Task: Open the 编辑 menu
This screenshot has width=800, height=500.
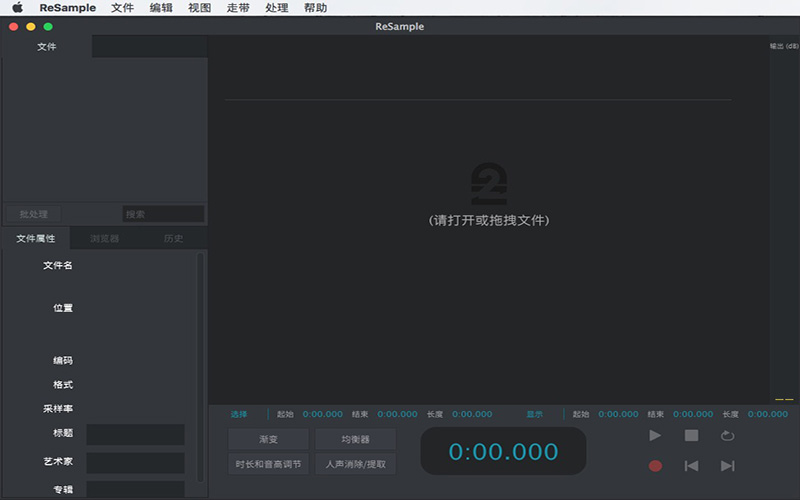Action: pos(161,8)
